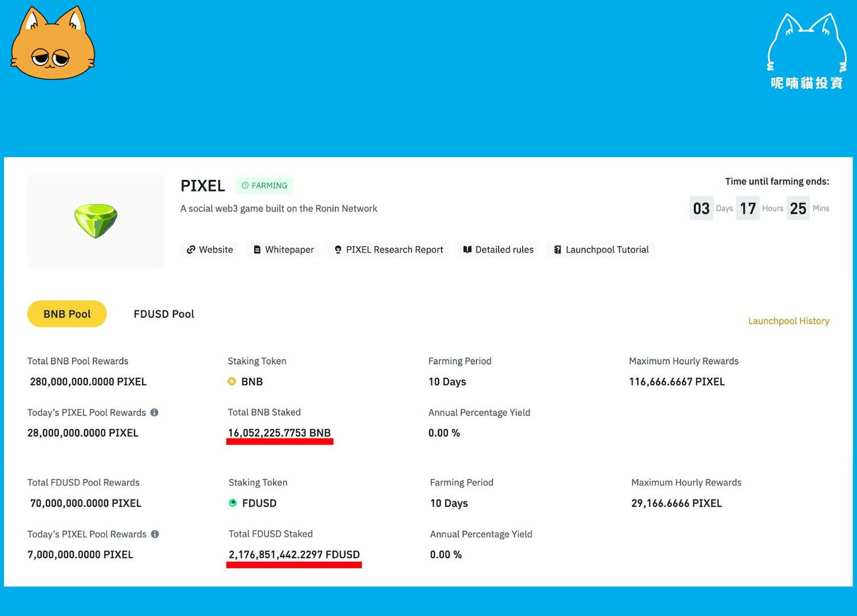Screen dimensions: 857x616
Task: Click the Time until farming ends label
Action: [777, 182]
